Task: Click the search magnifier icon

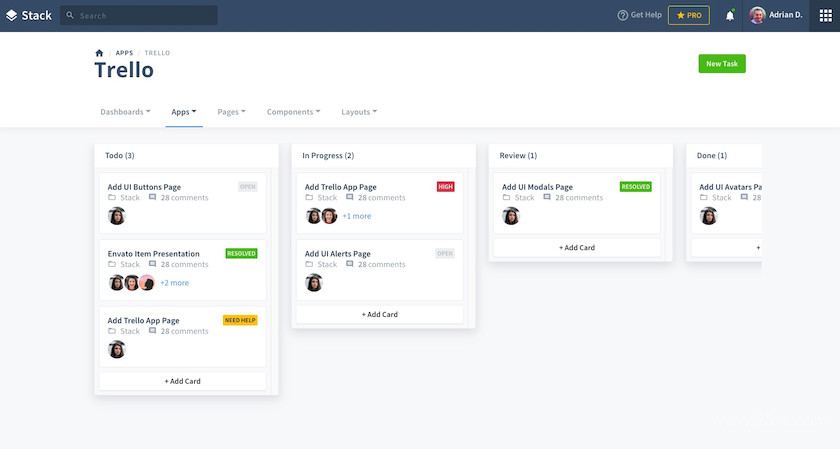Action: (70, 16)
